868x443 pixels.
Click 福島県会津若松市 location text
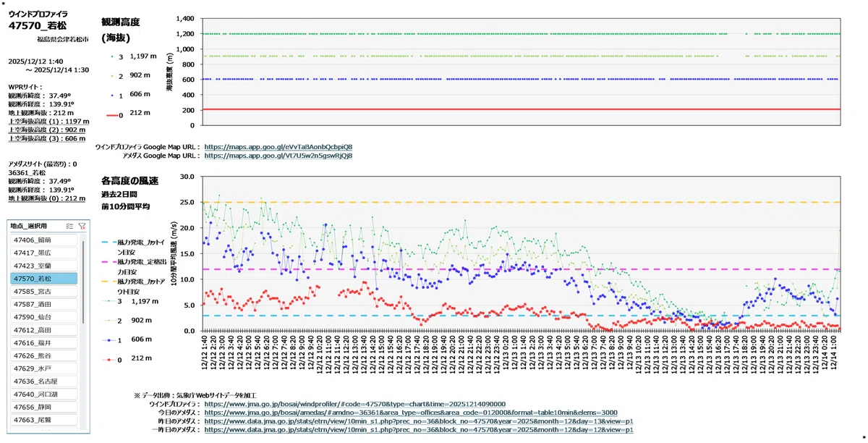(x=64, y=39)
